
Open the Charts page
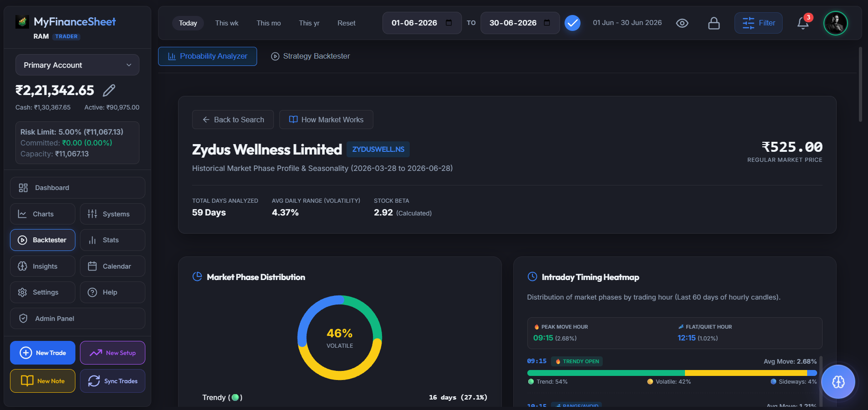(43, 214)
